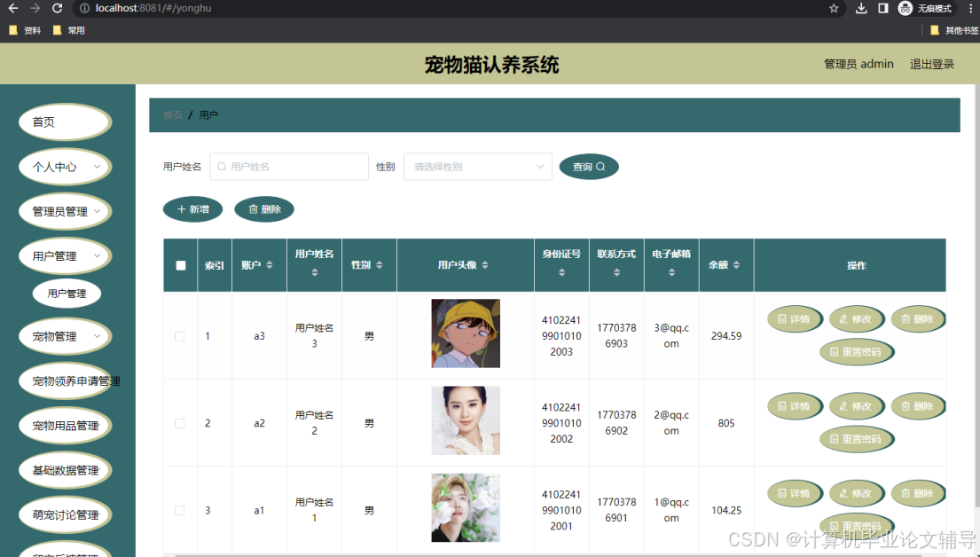View 详情 for user a2
Image resolution: width=980 pixels, height=557 pixels.
pos(794,406)
